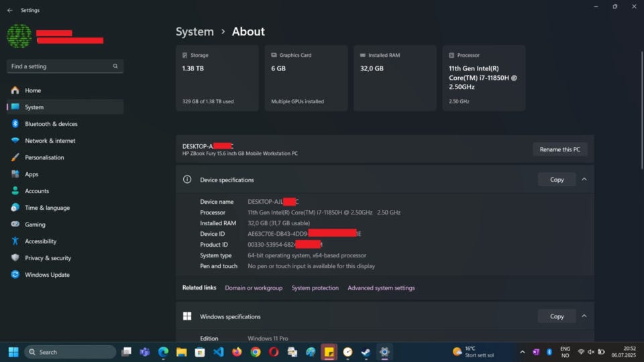Open the Accounts sidebar item
Screen dimensions: 644x362
point(37,191)
